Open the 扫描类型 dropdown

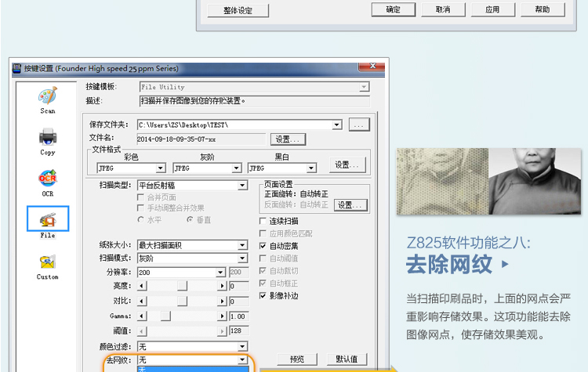[x=243, y=186]
